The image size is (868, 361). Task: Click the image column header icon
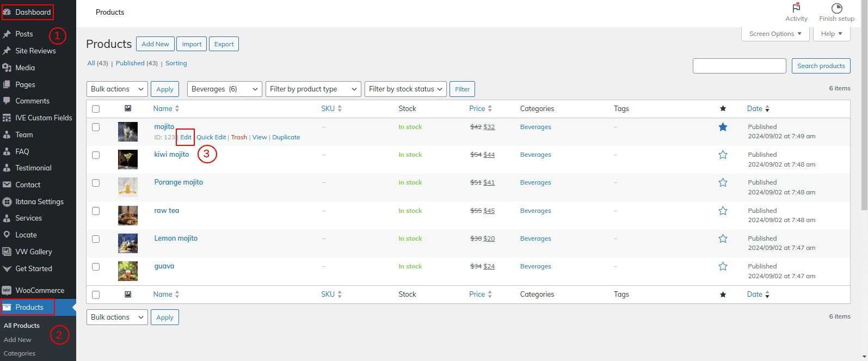128,108
